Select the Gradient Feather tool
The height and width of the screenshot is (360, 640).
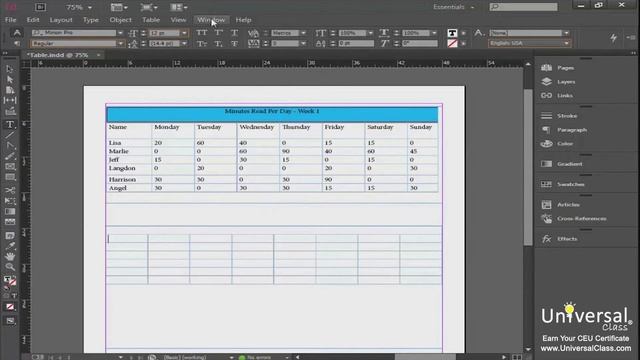(x=10, y=222)
